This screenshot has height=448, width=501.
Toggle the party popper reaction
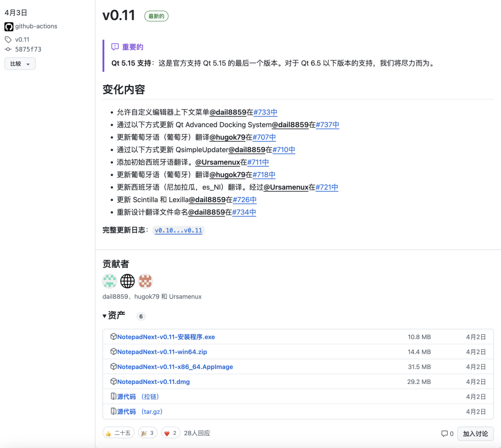pos(148,433)
